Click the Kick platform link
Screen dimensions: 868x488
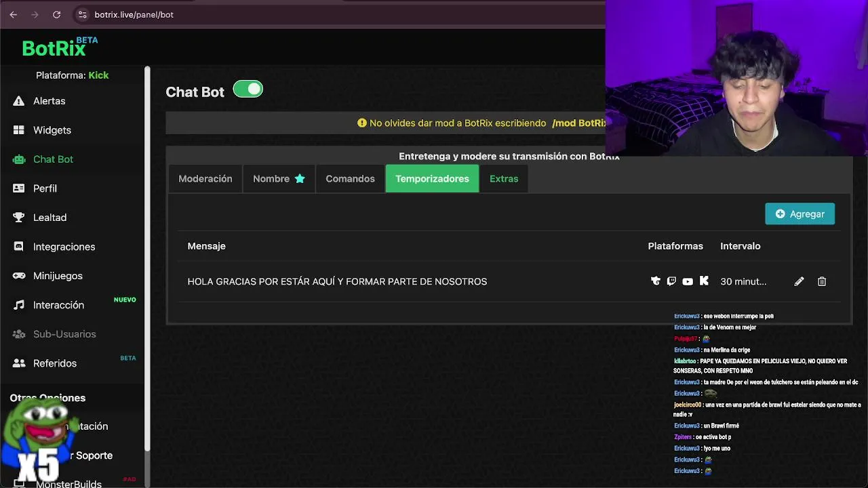point(98,75)
